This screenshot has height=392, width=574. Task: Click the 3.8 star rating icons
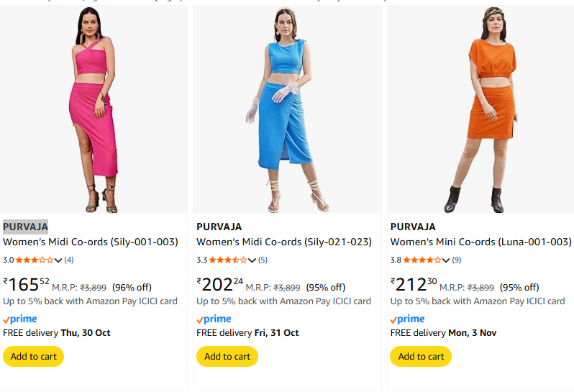(422, 260)
